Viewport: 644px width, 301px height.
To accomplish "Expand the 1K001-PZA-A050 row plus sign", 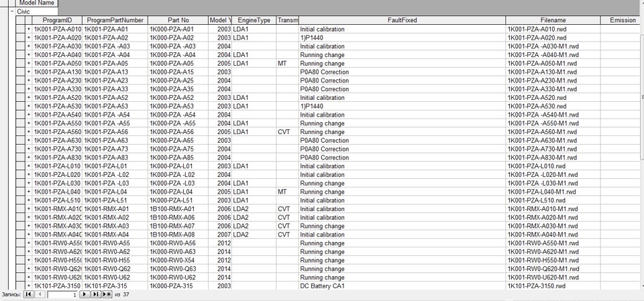I will point(28,64).
